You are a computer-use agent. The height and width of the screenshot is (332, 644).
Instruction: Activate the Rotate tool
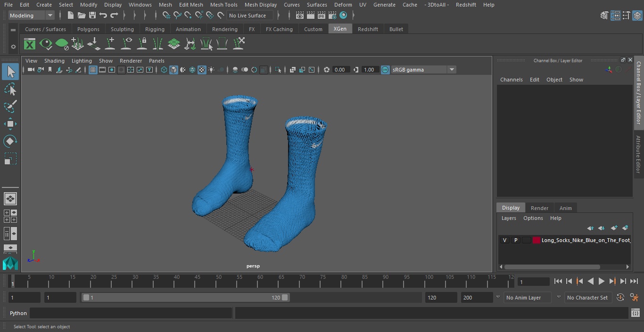pyautogui.click(x=10, y=141)
